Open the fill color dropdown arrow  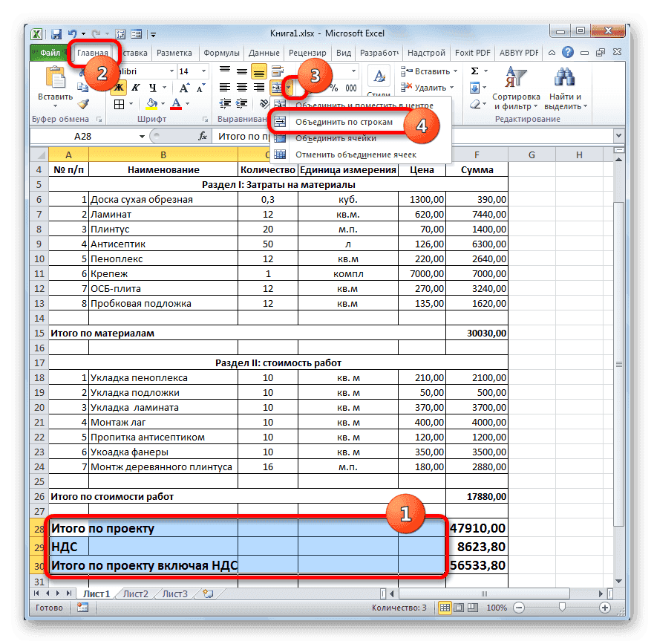162,103
